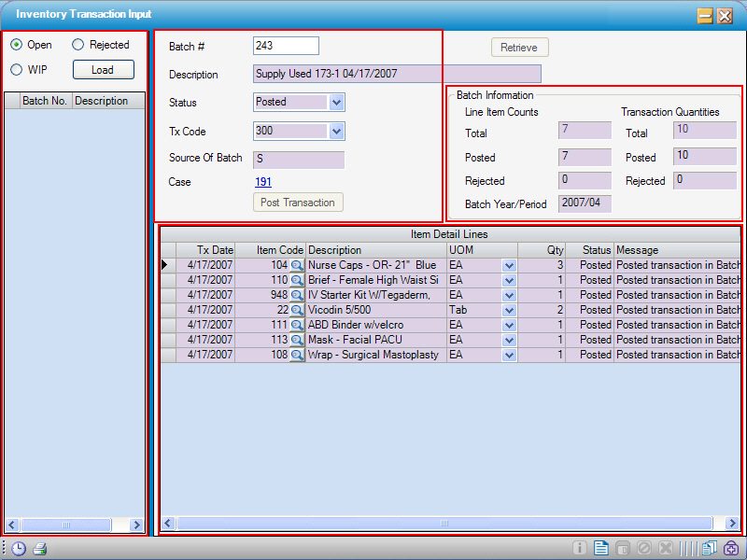Select the WIP radio button
Viewport: 747px width, 560px height.
(18, 69)
